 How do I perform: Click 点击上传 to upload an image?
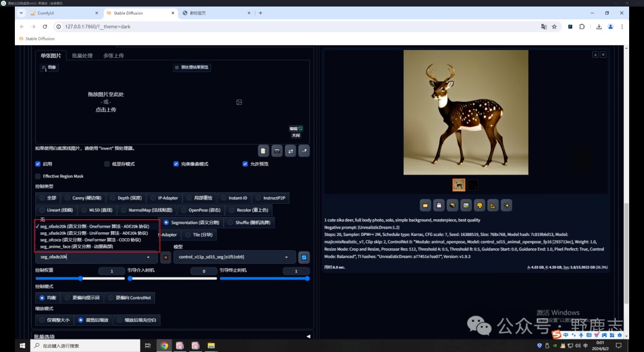106,110
